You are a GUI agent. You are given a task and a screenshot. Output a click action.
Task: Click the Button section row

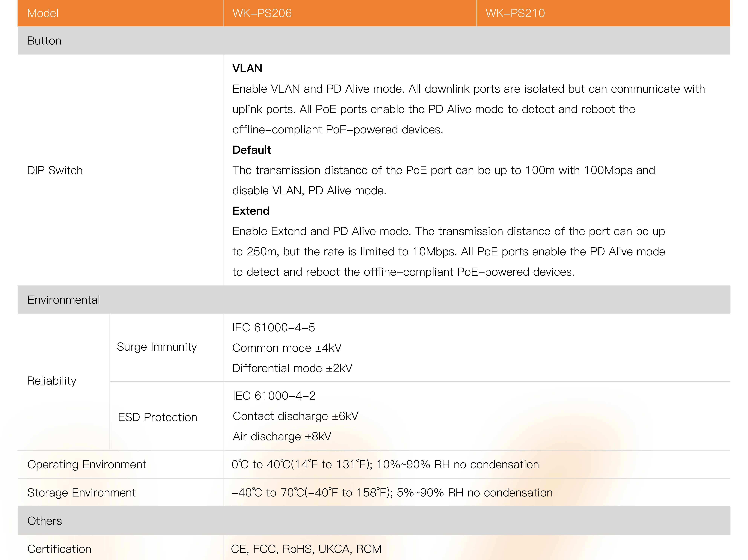click(x=44, y=40)
